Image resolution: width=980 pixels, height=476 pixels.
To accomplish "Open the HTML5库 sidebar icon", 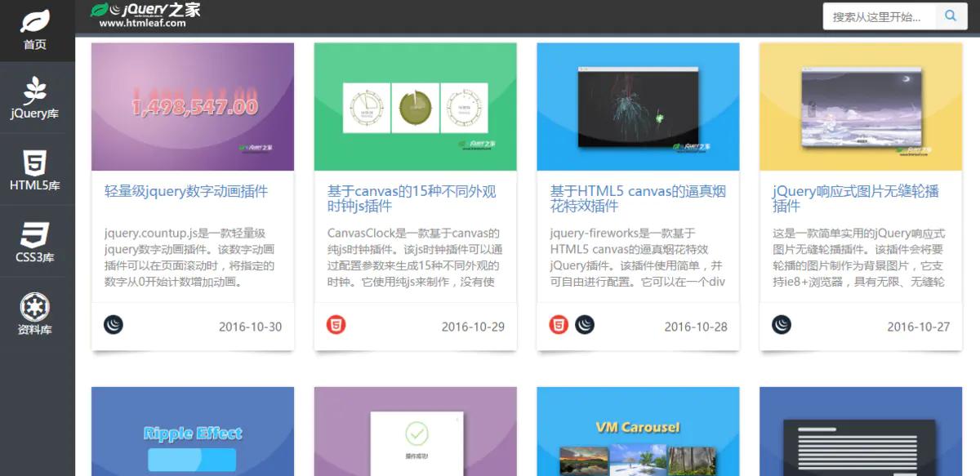I will pyautogui.click(x=35, y=163).
